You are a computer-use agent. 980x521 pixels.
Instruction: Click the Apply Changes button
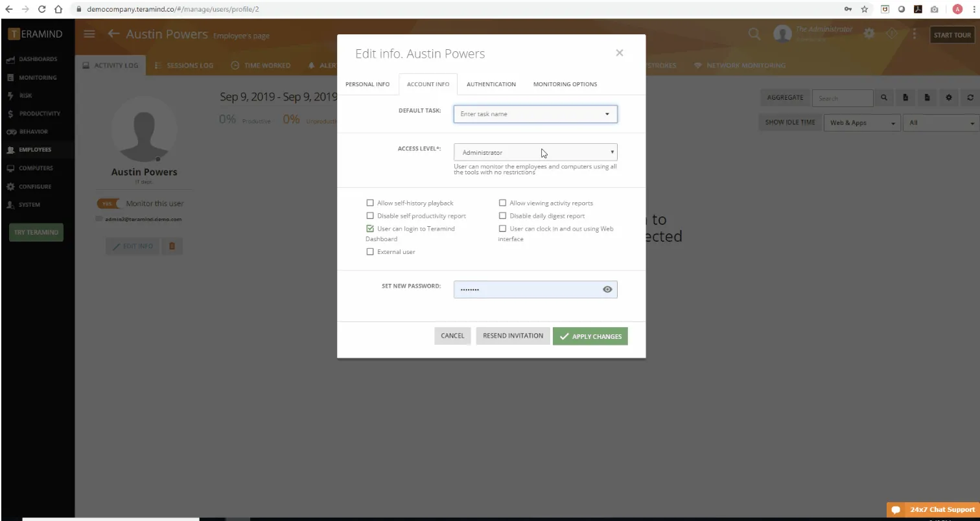[590, 336]
